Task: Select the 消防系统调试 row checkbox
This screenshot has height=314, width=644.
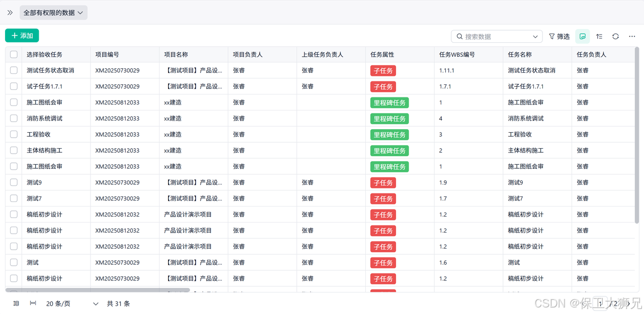Action: coord(14,119)
